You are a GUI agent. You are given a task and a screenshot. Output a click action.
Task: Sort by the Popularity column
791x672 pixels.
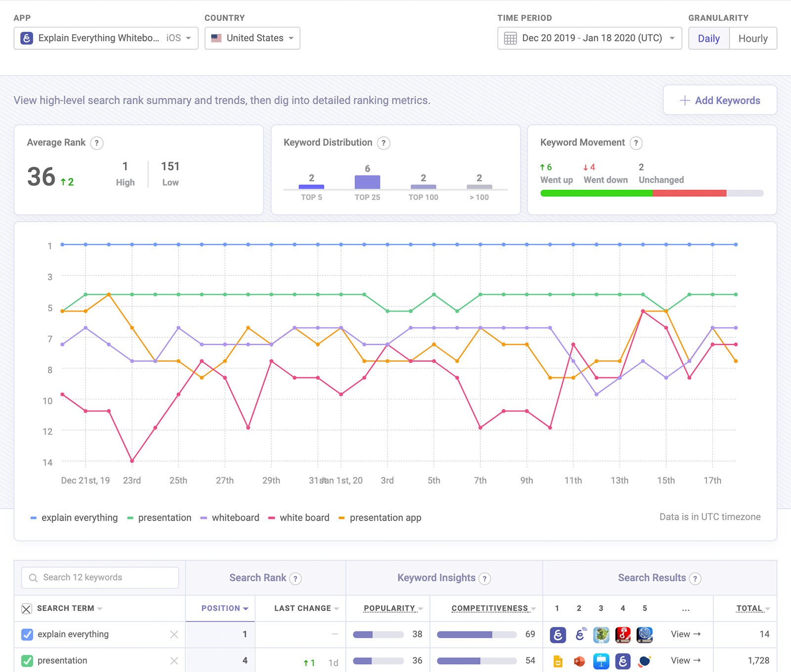(x=394, y=608)
